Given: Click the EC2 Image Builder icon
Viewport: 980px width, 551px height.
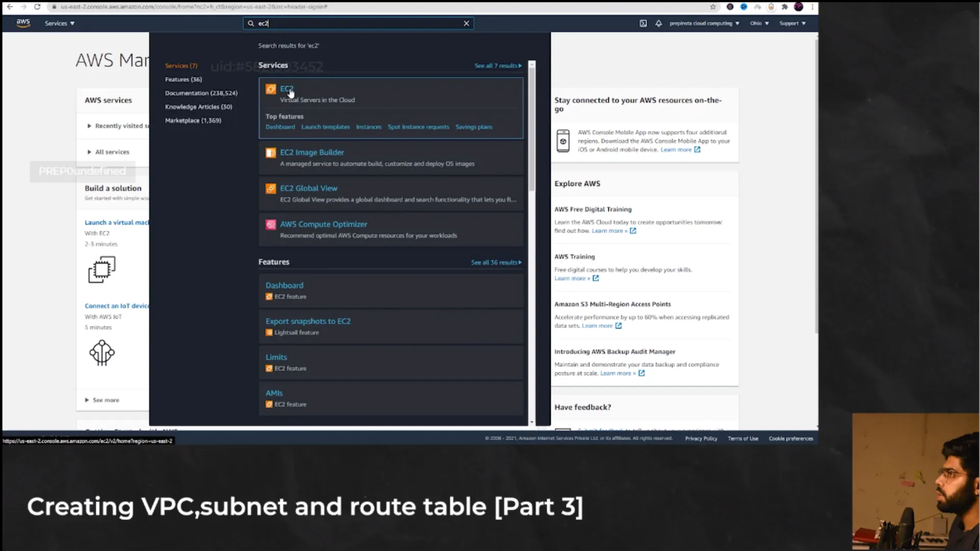Looking at the screenshot, I should tap(271, 153).
